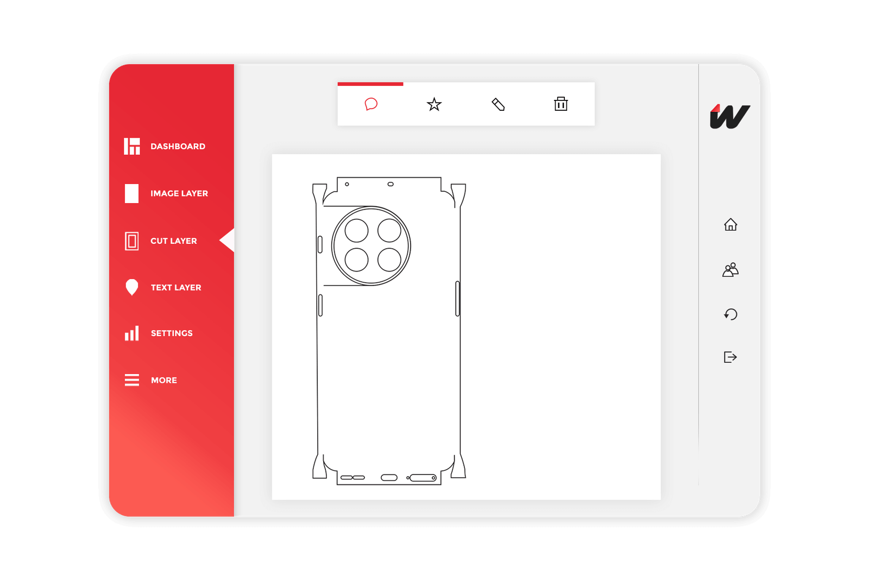869x588 pixels.
Task: Click the home icon on the right sidebar
Action: click(x=731, y=224)
